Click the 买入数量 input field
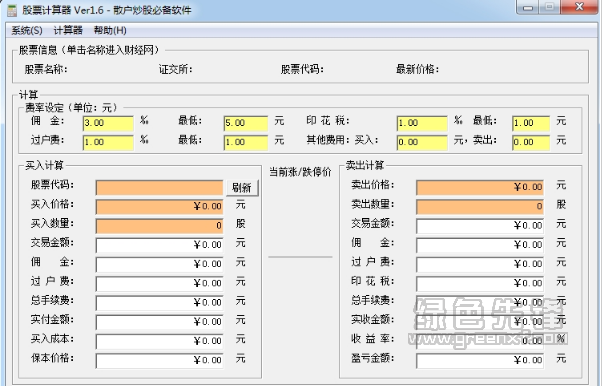This screenshot has height=386, width=603. coord(159,226)
